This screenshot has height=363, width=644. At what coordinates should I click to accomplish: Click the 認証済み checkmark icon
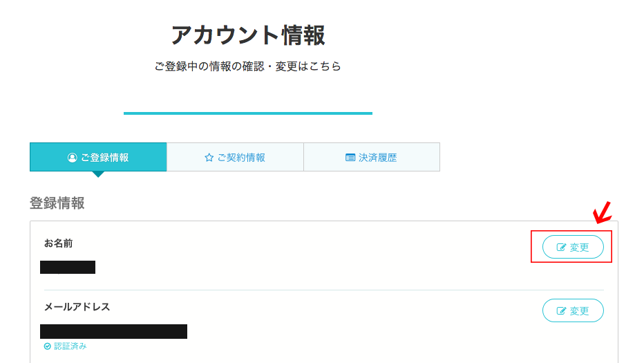point(47,346)
